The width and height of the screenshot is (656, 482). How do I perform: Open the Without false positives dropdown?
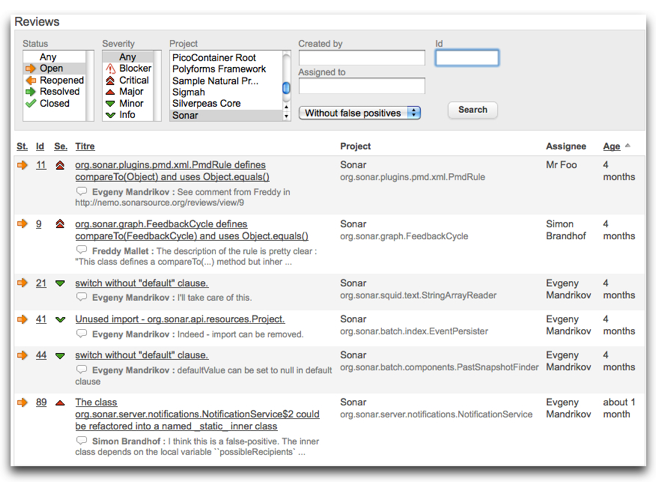coord(359,113)
